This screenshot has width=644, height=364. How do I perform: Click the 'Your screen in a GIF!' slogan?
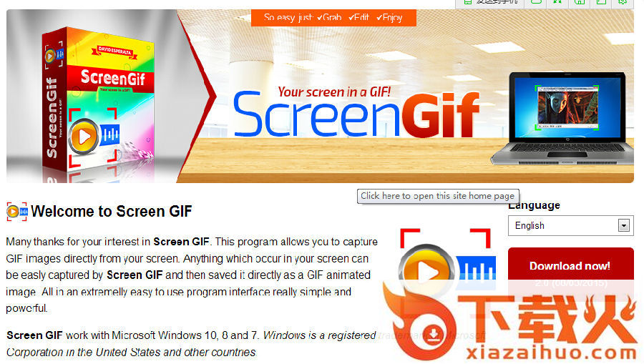[334, 92]
